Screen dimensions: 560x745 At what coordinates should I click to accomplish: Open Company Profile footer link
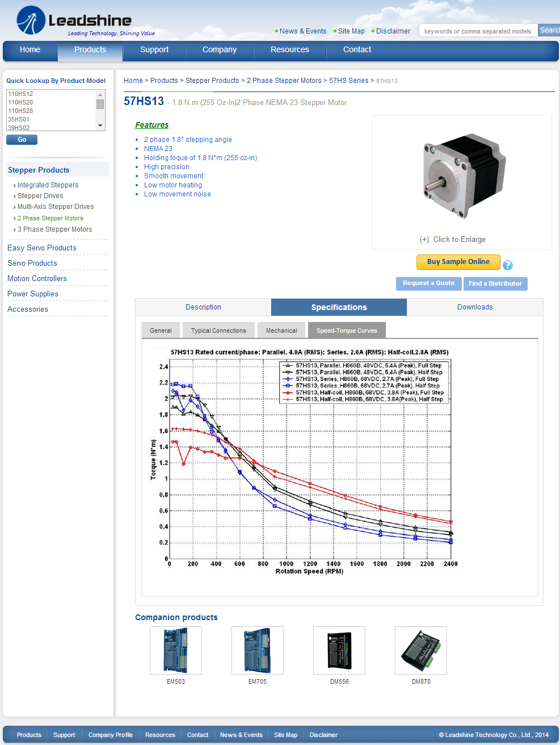[111, 735]
